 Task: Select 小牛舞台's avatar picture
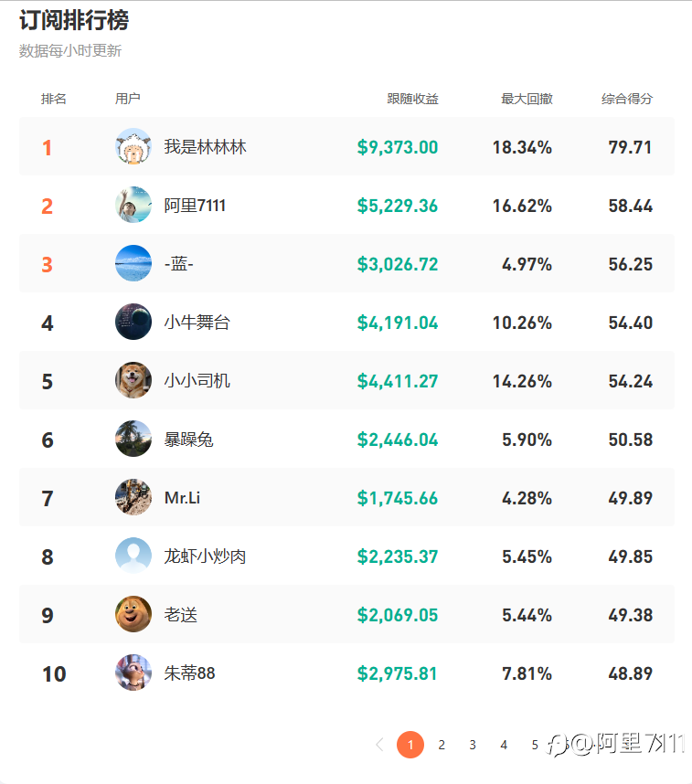pyautogui.click(x=133, y=323)
